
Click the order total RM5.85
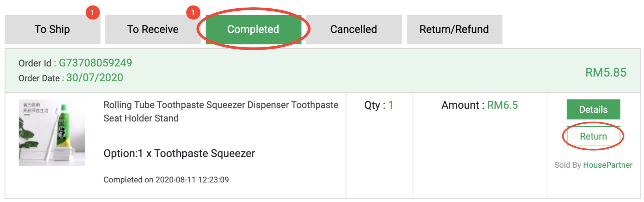click(x=606, y=73)
